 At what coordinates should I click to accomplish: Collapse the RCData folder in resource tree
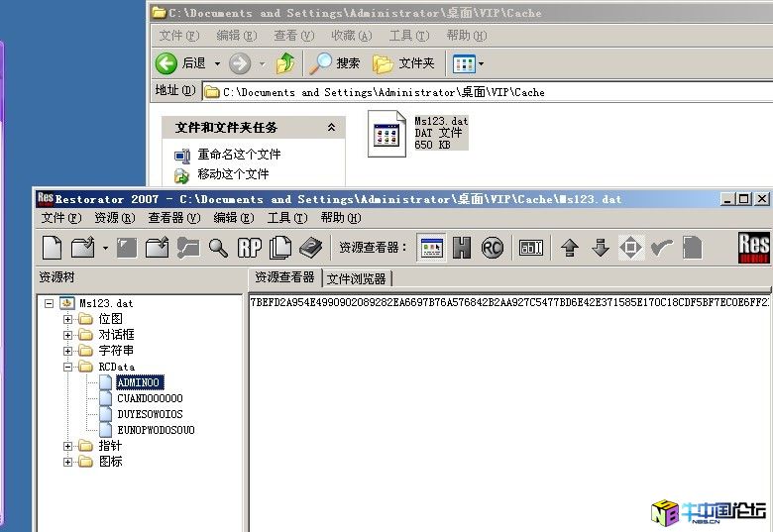tap(68, 367)
